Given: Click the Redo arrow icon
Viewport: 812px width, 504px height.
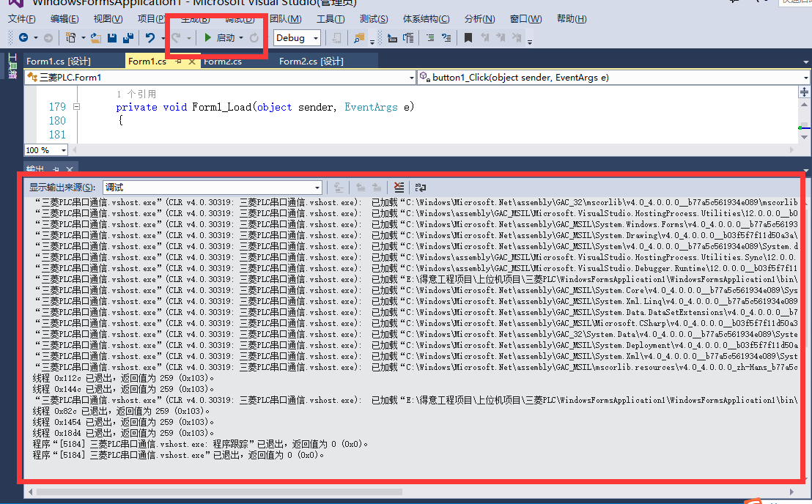Looking at the screenshot, I should click(176, 38).
